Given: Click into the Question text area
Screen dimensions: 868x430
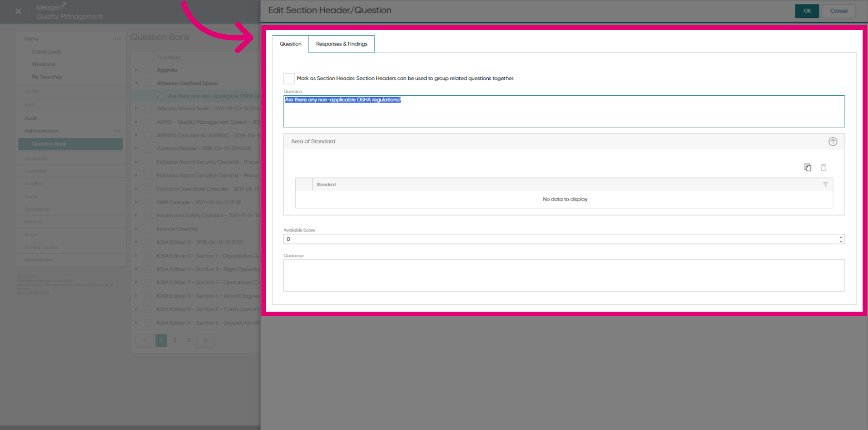Looking at the screenshot, I should [x=564, y=111].
